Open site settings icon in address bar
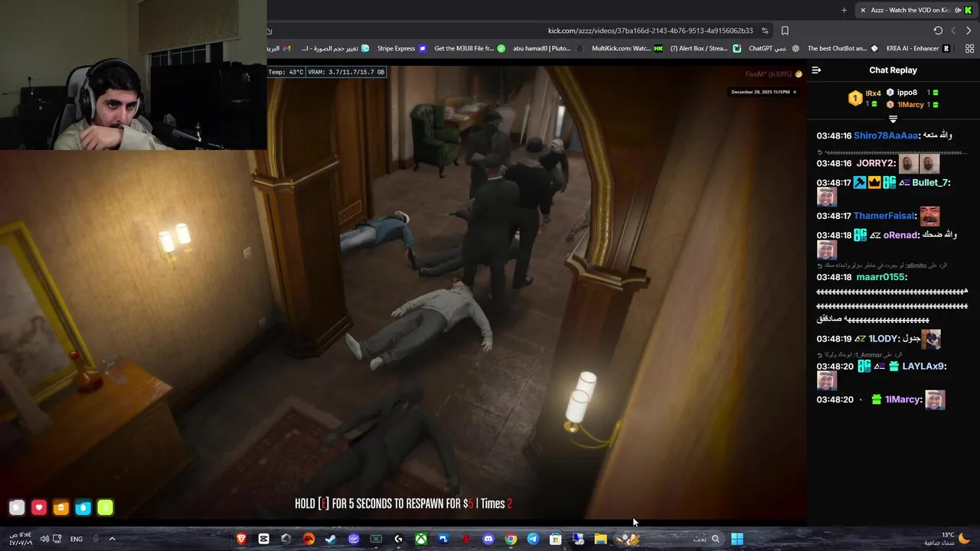Screen dimensions: 980x551 click(x=765, y=31)
